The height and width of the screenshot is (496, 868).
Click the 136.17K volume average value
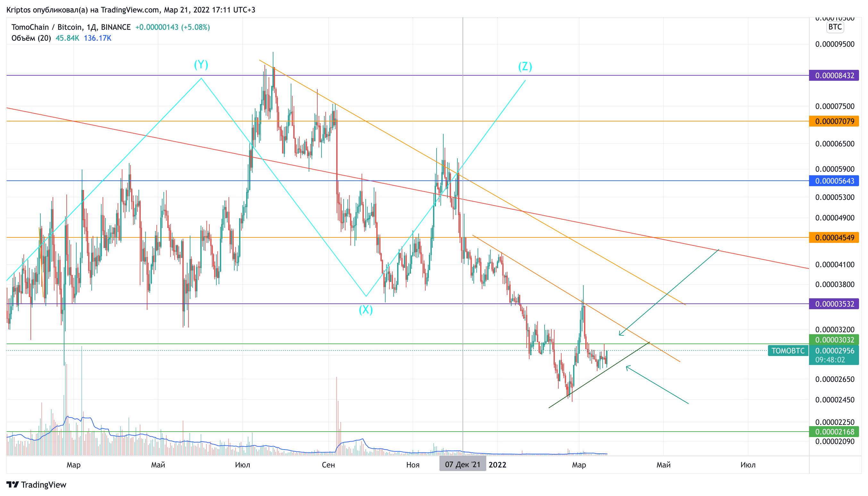[x=97, y=38]
